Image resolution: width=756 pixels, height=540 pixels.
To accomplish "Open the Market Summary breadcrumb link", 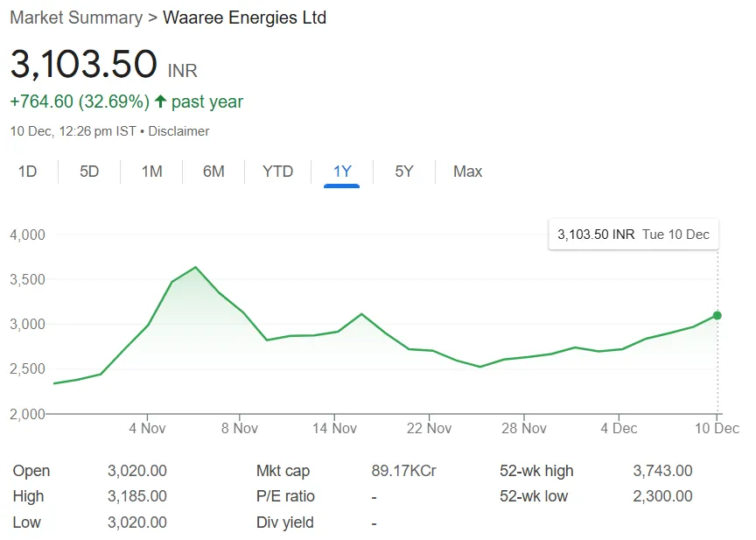I will pos(76,18).
